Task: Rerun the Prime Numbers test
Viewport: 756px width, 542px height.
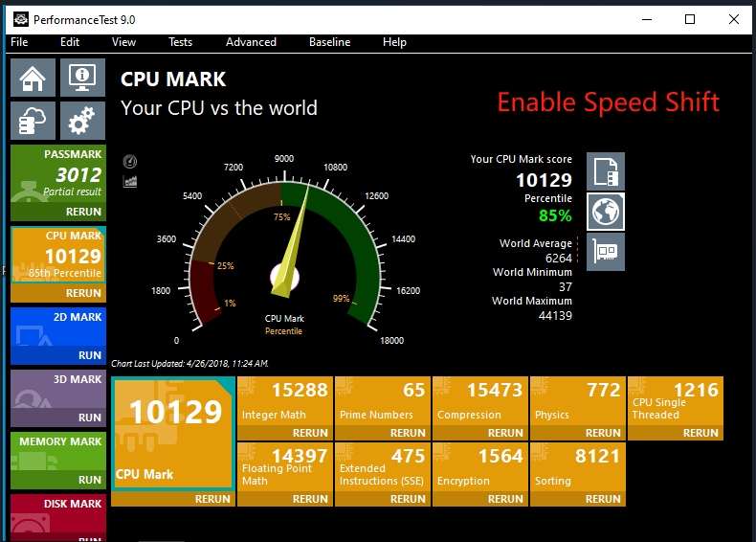Action: 408,433
